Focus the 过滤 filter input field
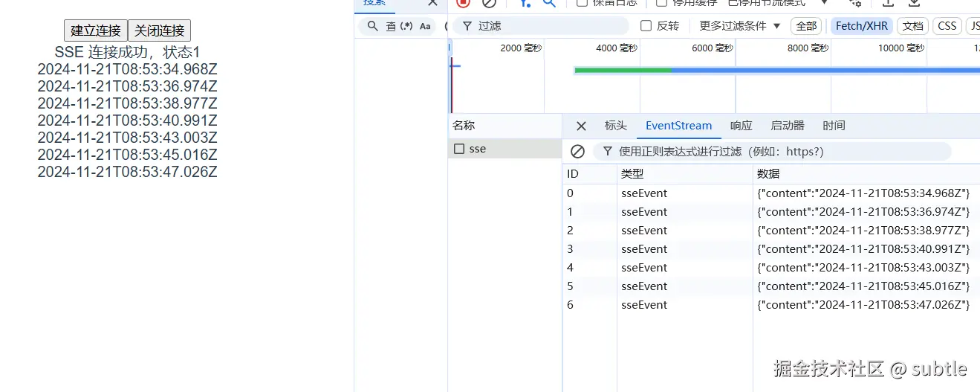980x392 pixels. pyautogui.click(x=550, y=26)
